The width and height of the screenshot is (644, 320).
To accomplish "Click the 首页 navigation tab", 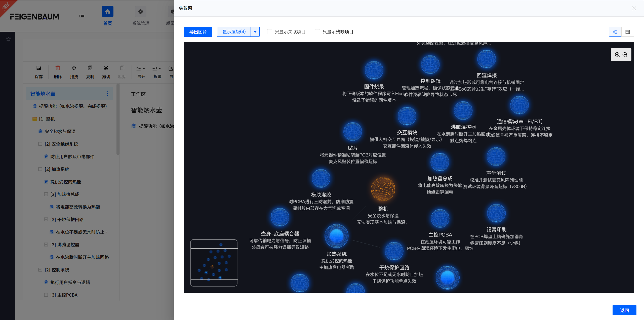I will (x=107, y=11).
